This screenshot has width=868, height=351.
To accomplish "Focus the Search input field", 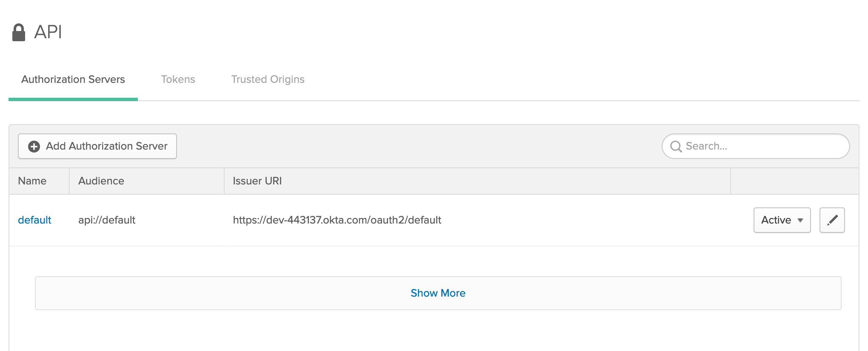I will pyautogui.click(x=756, y=146).
